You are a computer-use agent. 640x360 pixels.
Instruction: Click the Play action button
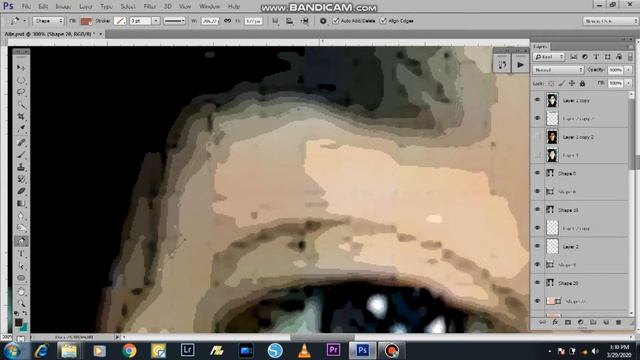[520, 64]
